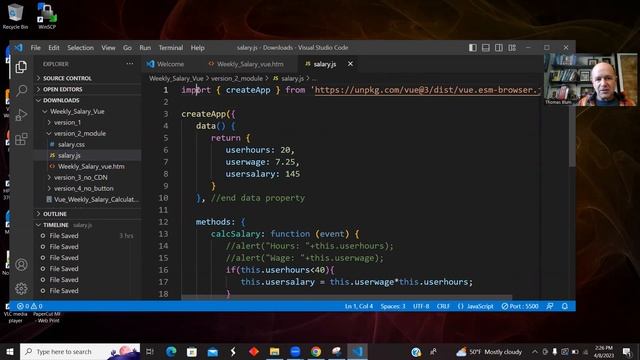This screenshot has width=640, height=360.
Task: Open the Edit menu
Action: click(x=53, y=48)
